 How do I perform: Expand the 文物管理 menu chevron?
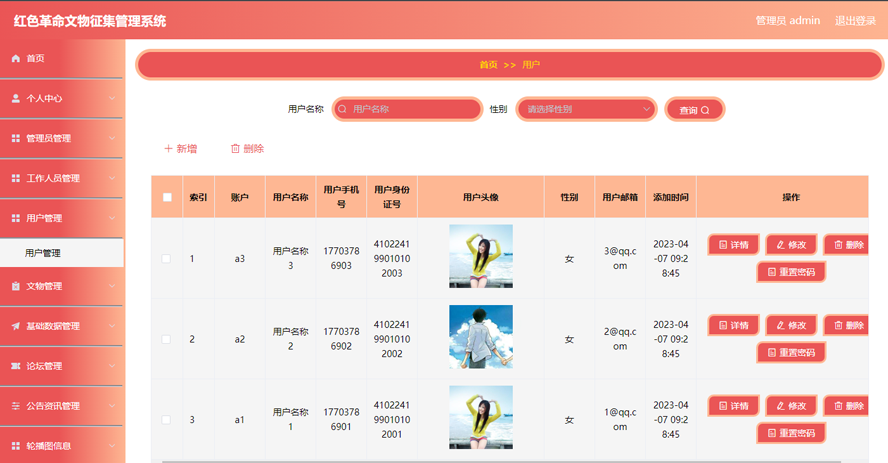(112, 286)
